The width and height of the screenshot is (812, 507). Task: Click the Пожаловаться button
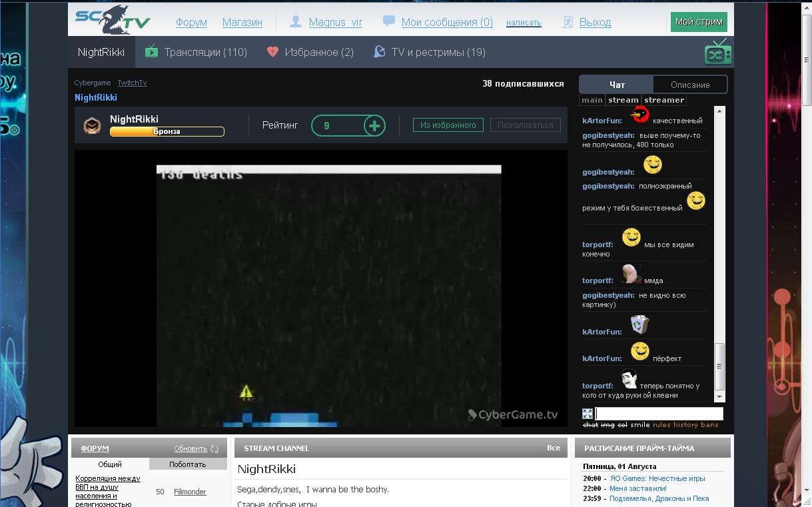[x=526, y=125]
